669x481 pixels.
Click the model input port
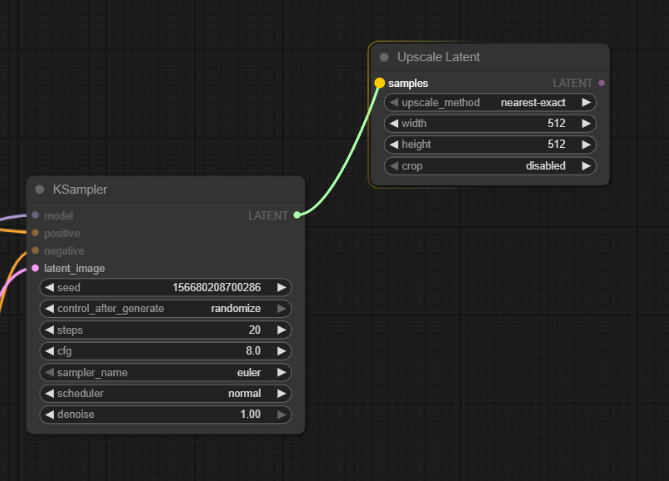35,215
